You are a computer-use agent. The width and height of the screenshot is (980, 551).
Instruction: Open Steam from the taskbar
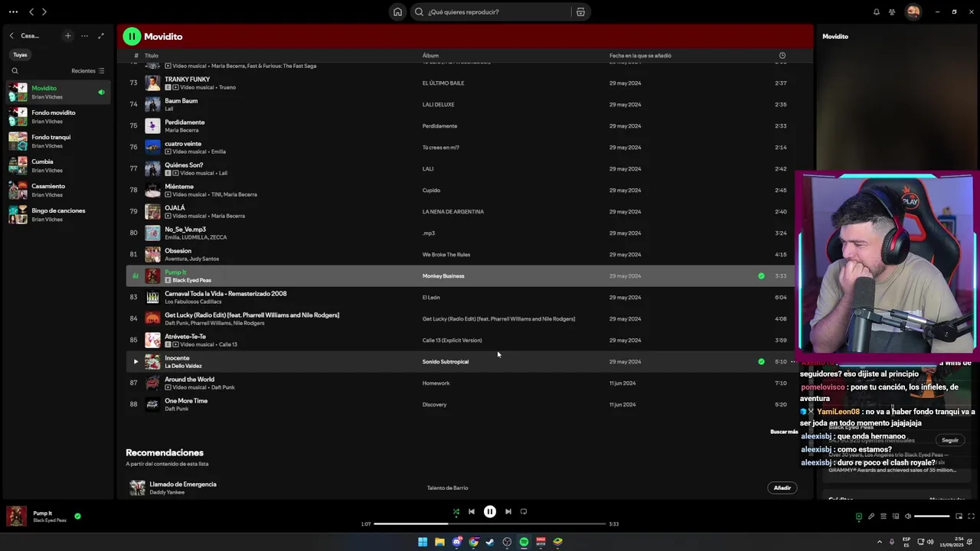coord(490,542)
